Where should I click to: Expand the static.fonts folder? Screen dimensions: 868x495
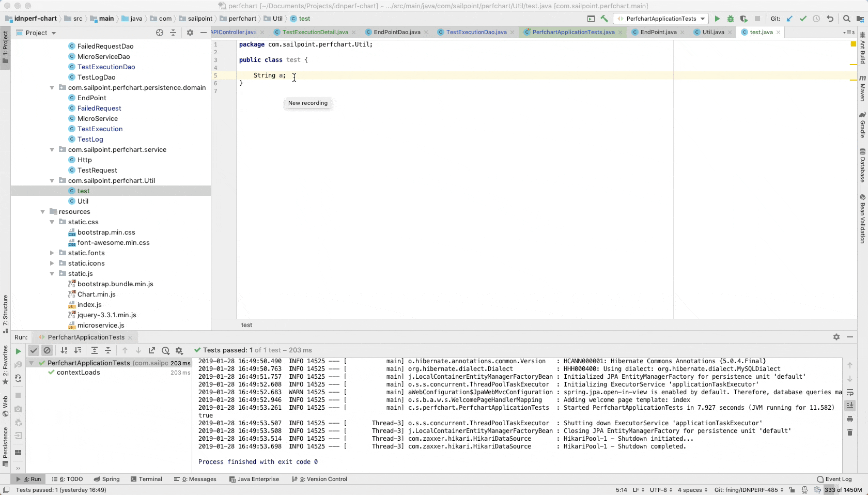click(x=52, y=253)
